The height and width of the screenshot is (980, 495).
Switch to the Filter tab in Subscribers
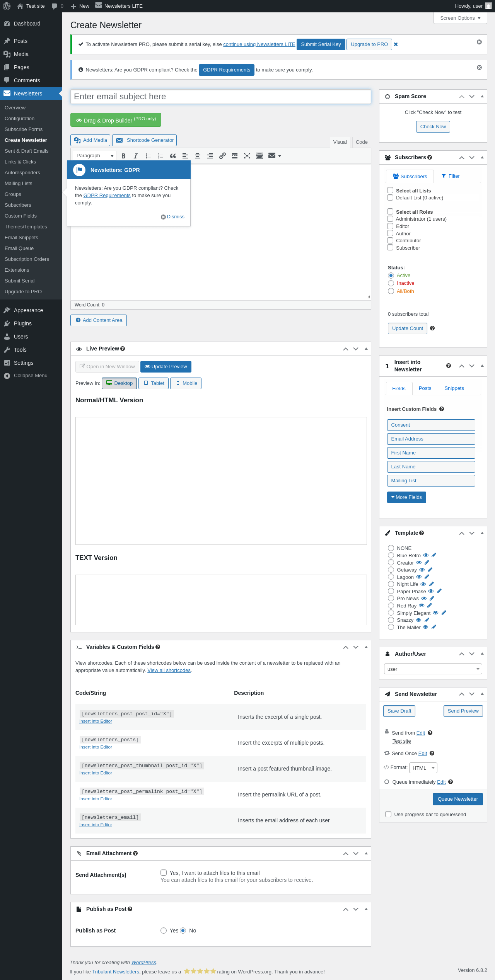(x=451, y=176)
